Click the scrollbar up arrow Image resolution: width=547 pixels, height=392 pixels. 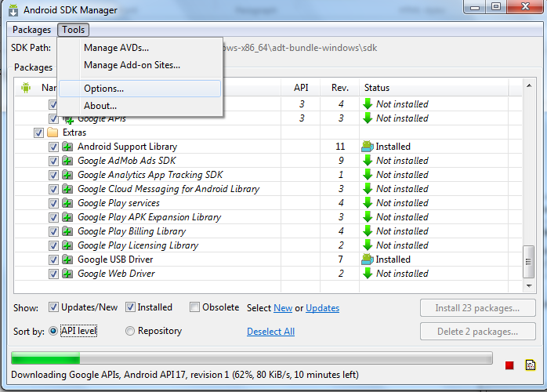pyautogui.click(x=529, y=85)
